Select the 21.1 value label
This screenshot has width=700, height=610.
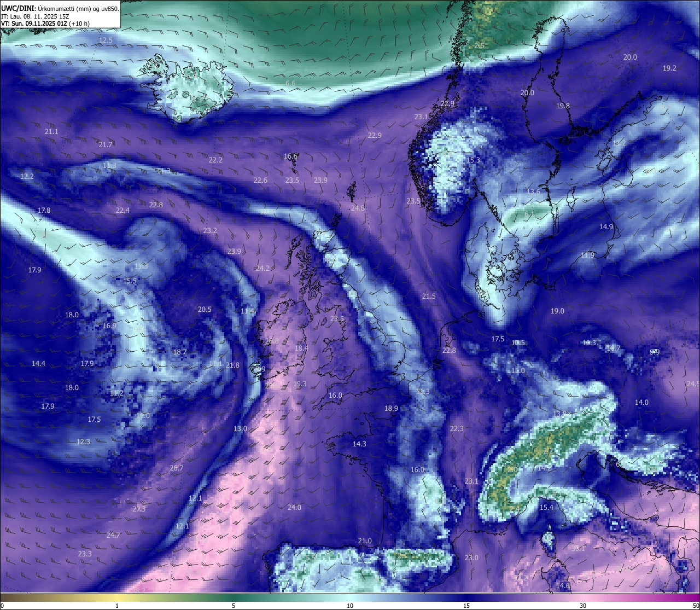click(x=51, y=131)
